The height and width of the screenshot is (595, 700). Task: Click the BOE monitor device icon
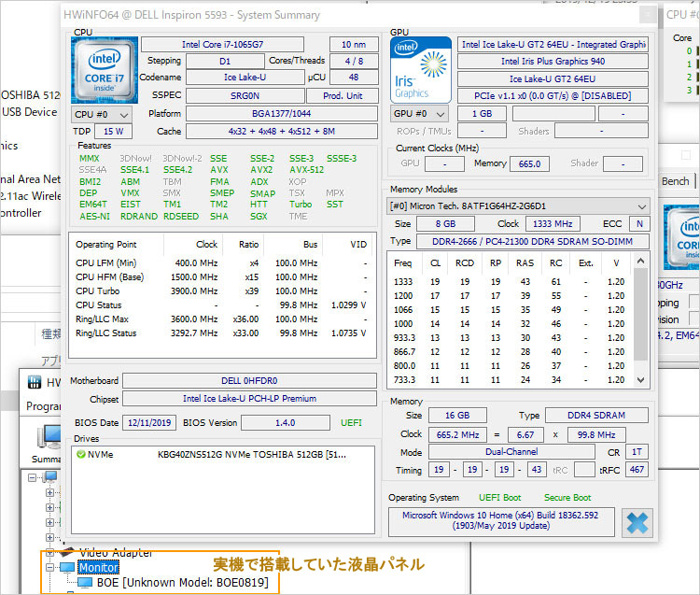(86, 583)
